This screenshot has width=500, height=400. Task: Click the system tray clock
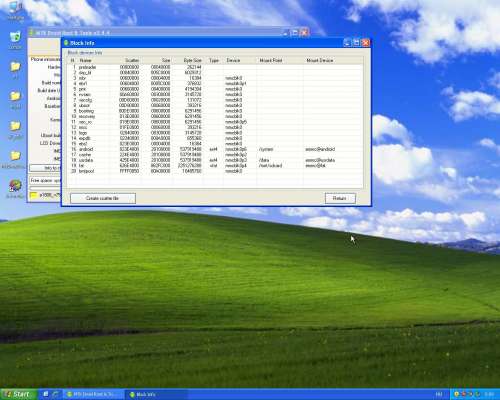(490, 395)
